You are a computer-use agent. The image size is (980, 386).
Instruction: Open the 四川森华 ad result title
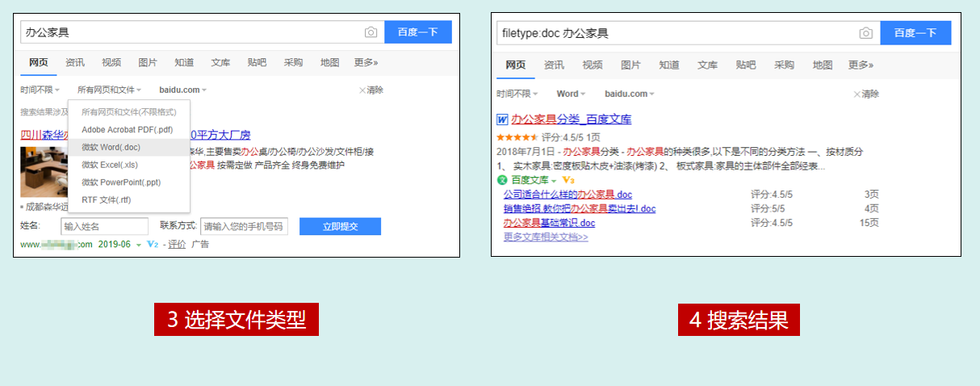(136, 135)
